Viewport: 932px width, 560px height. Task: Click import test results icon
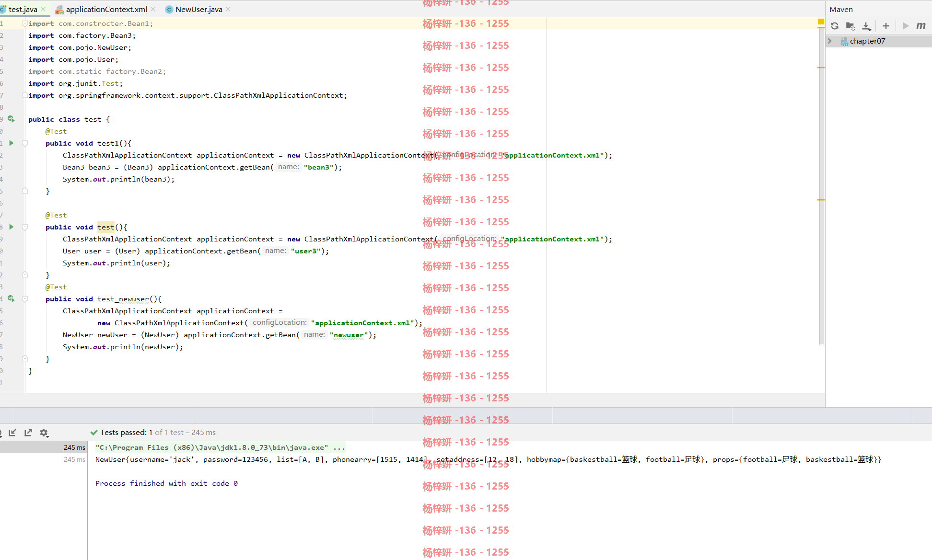click(x=12, y=433)
